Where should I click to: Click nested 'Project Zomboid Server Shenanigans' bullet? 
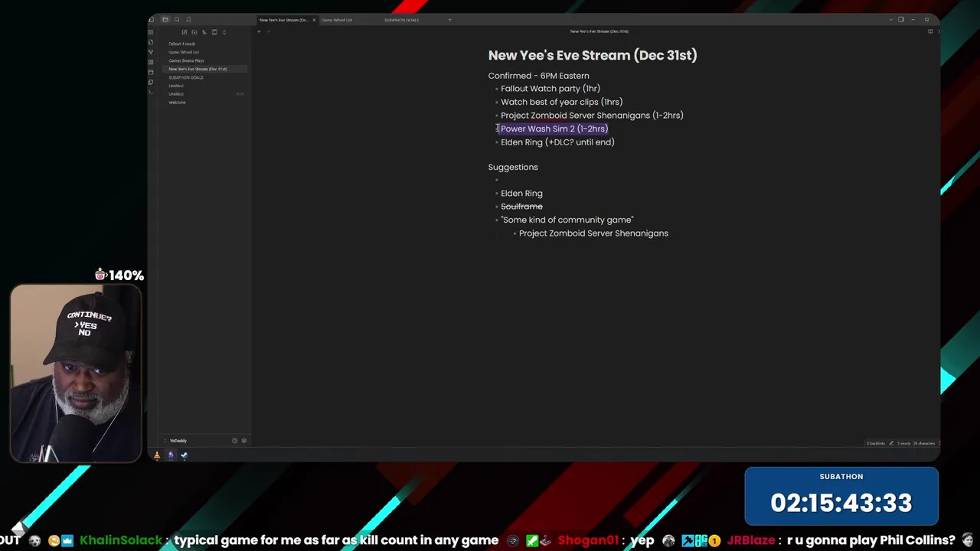point(593,233)
